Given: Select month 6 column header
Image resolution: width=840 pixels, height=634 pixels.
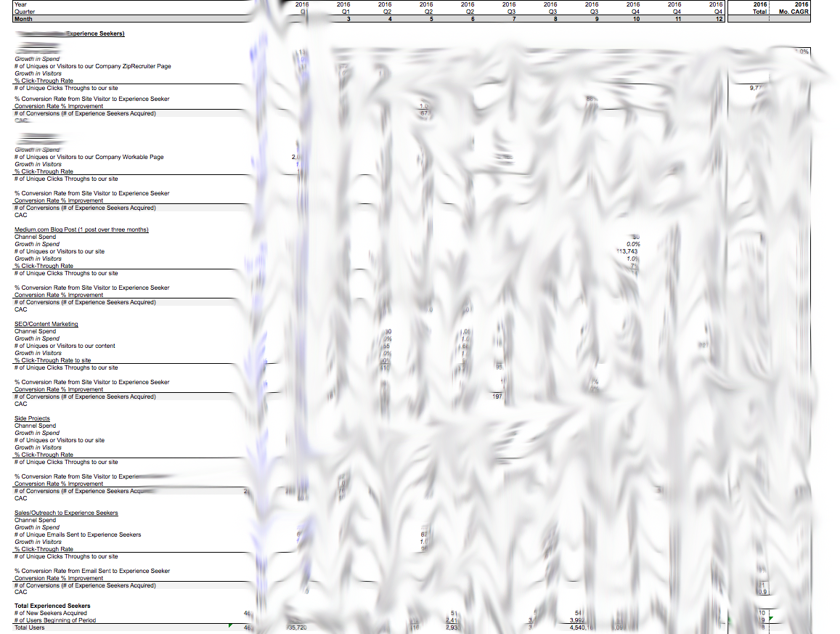Looking at the screenshot, I should pos(473,19).
